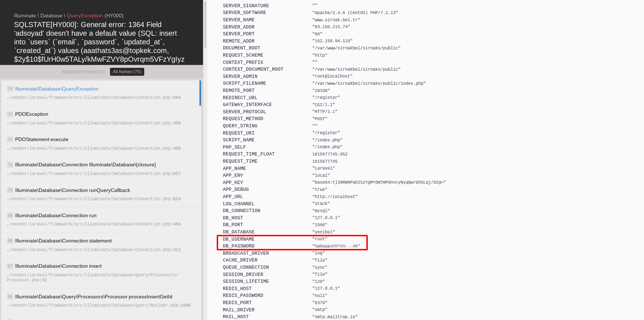The width and height of the screenshot is (644, 320).
Task: Click the DB_DATABASE value "yenibel"
Action: [x=323, y=232]
